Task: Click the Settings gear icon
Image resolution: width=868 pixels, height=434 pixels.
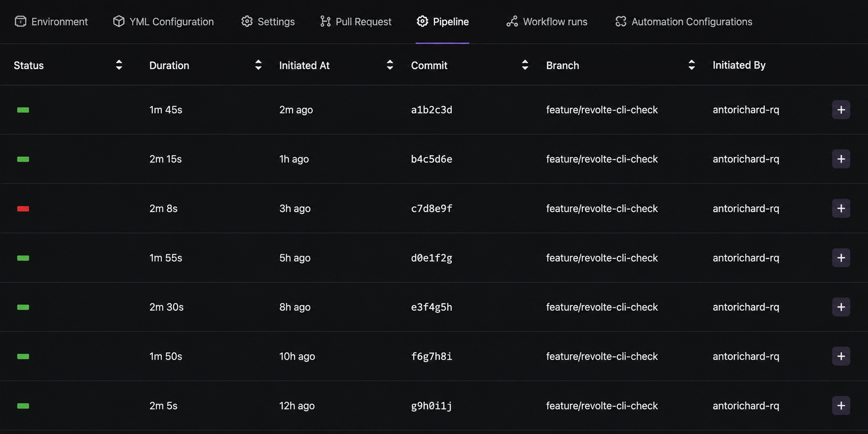Action: coord(247,21)
